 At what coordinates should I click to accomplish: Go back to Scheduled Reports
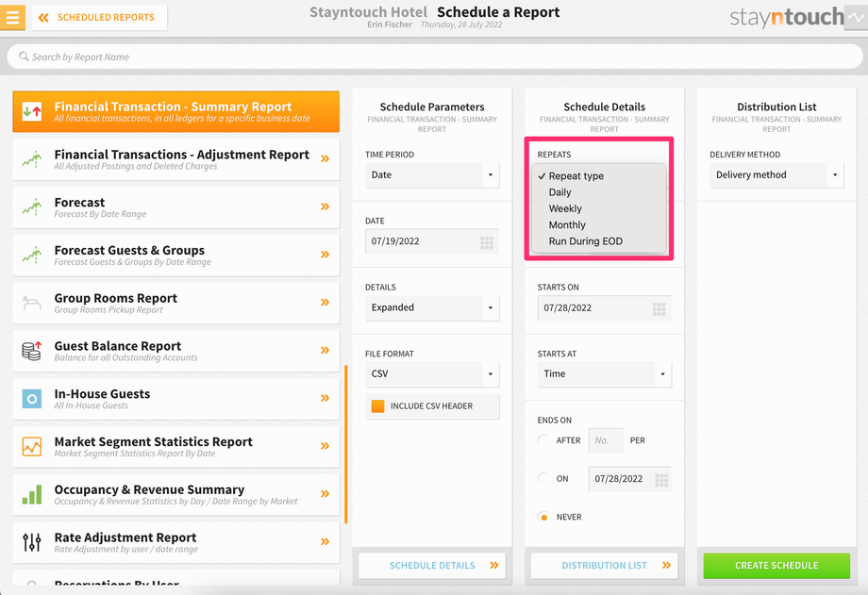coord(100,18)
